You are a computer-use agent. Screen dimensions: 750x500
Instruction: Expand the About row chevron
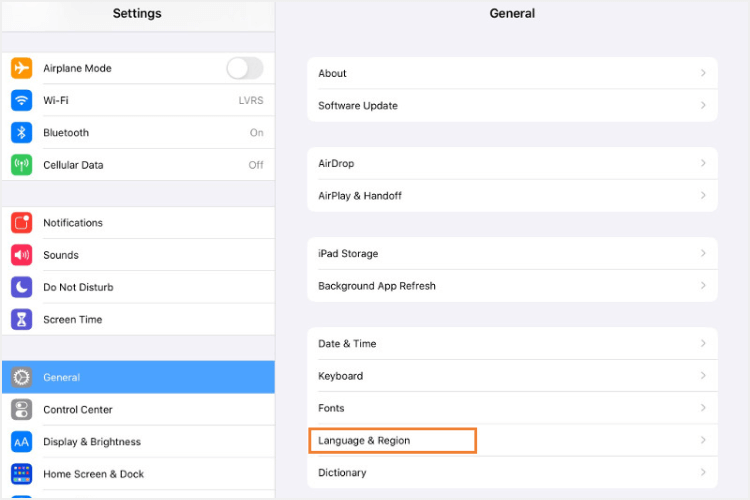click(703, 73)
